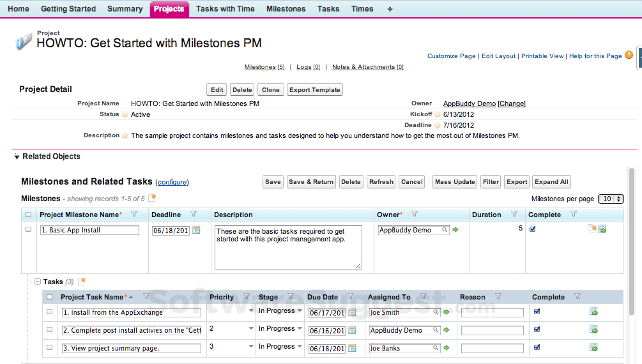Screen dimensions: 642x364
Task: Click the Reason field for the Joe Smith task
Action: click(x=492, y=312)
